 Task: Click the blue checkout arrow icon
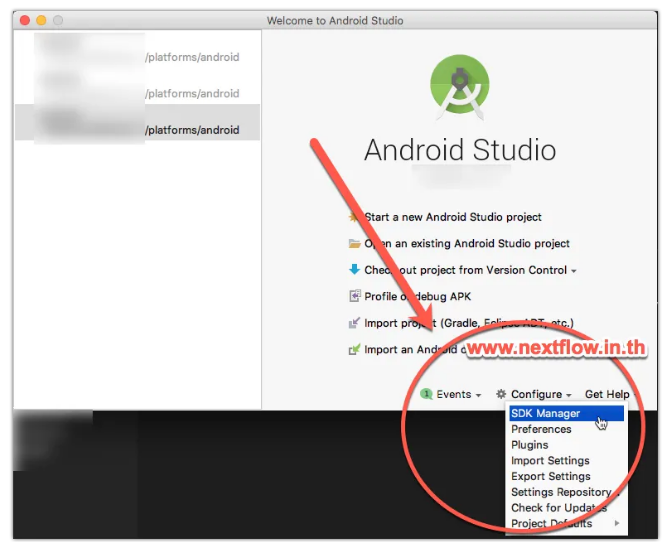[x=354, y=269]
